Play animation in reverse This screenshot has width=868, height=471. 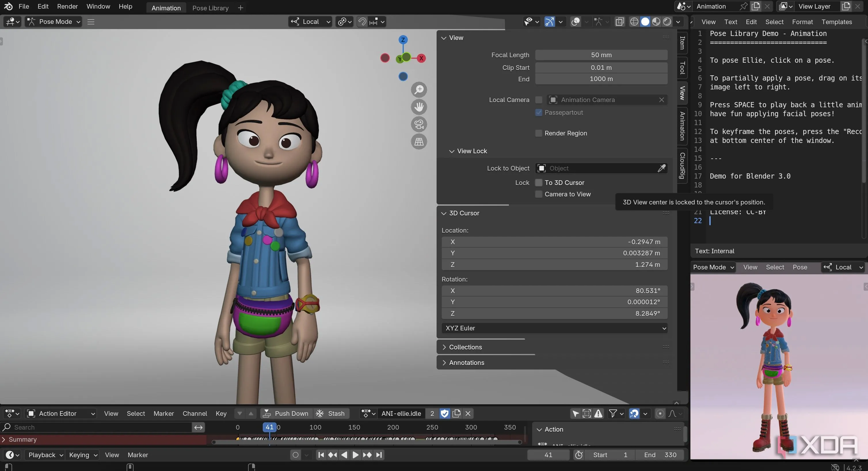click(344, 455)
